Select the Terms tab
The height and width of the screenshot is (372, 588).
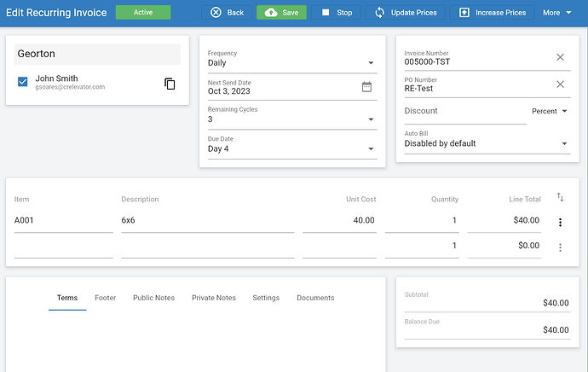[67, 298]
